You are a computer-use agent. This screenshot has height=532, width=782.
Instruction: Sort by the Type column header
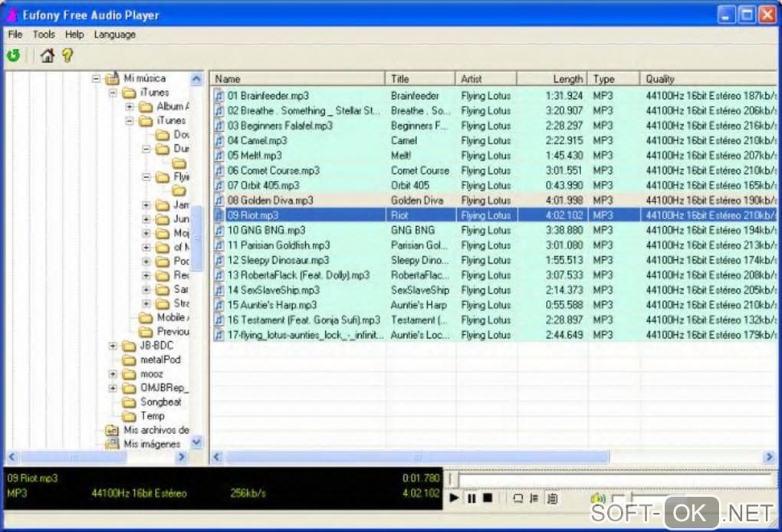[x=613, y=79]
